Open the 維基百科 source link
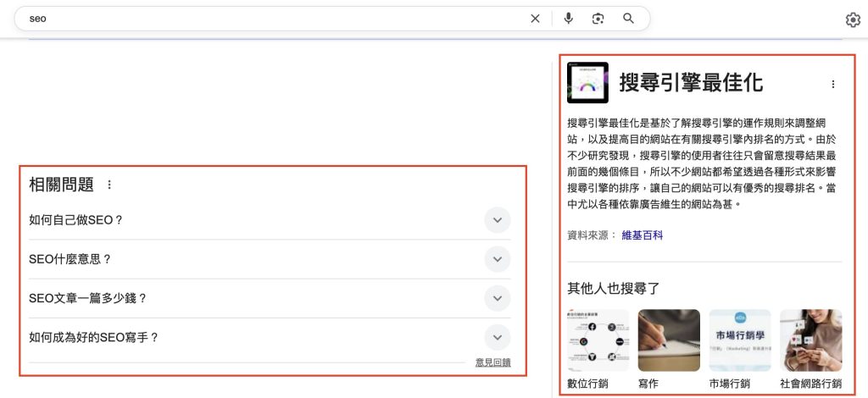 [642, 235]
